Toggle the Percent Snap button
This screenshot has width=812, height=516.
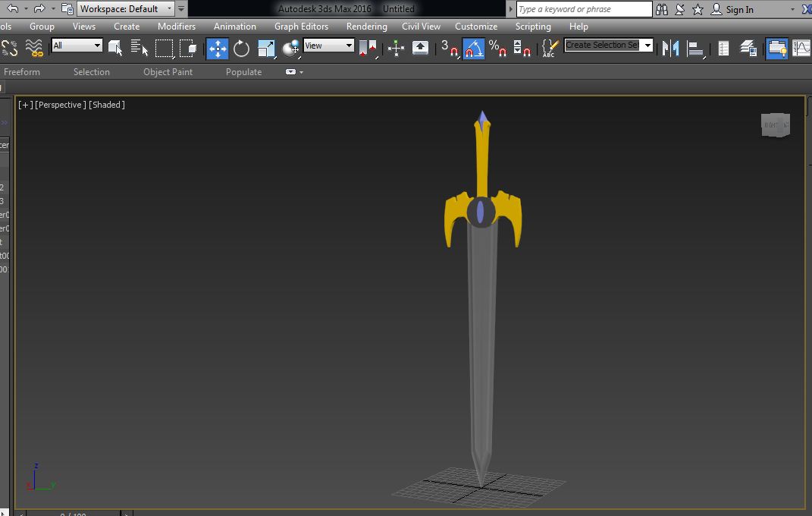(497, 49)
